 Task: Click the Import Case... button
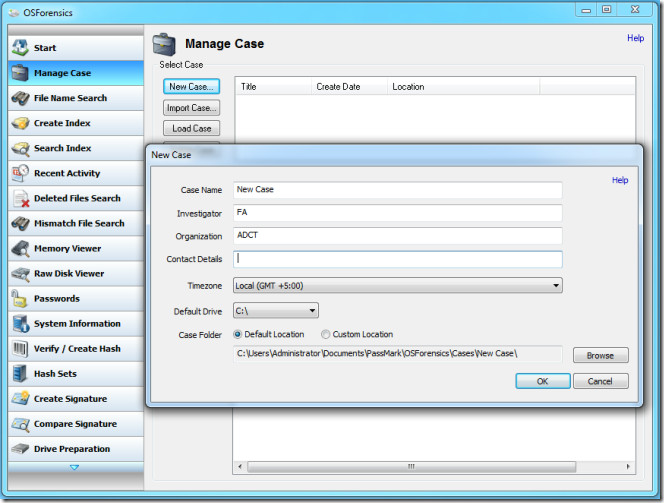tap(191, 108)
